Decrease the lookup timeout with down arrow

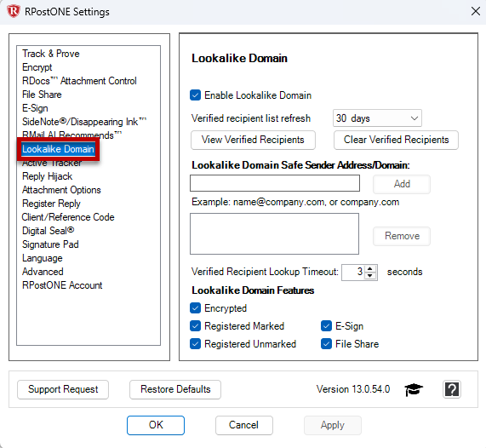370,275
